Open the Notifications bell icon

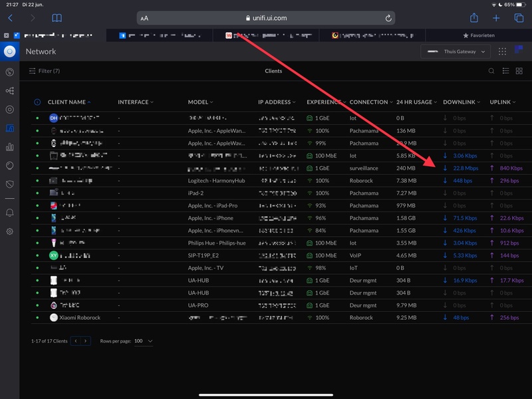click(x=10, y=213)
